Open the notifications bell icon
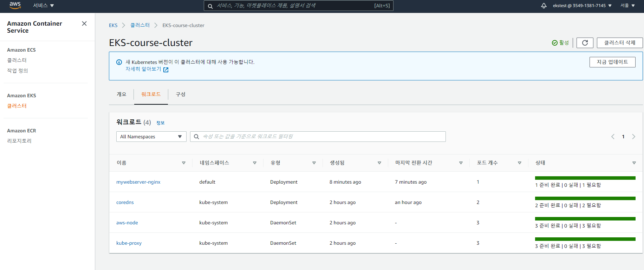644x270 pixels. [x=544, y=6]
